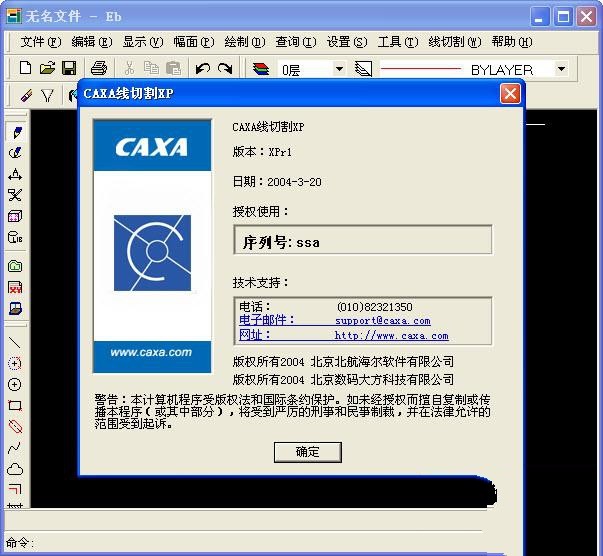Close the CAXA线切割XP about dialog
The width and height of the screenshot is (603, 556).
[x=510, y=93]
